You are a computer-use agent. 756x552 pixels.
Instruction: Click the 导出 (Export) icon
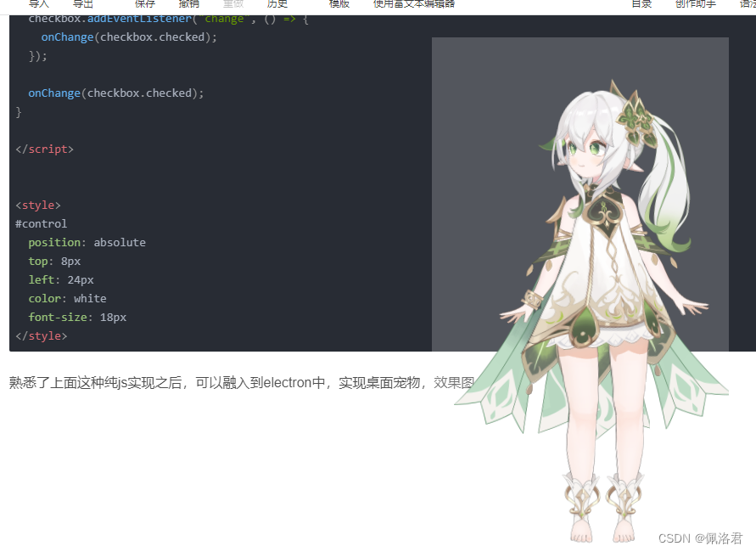[82, 3]
